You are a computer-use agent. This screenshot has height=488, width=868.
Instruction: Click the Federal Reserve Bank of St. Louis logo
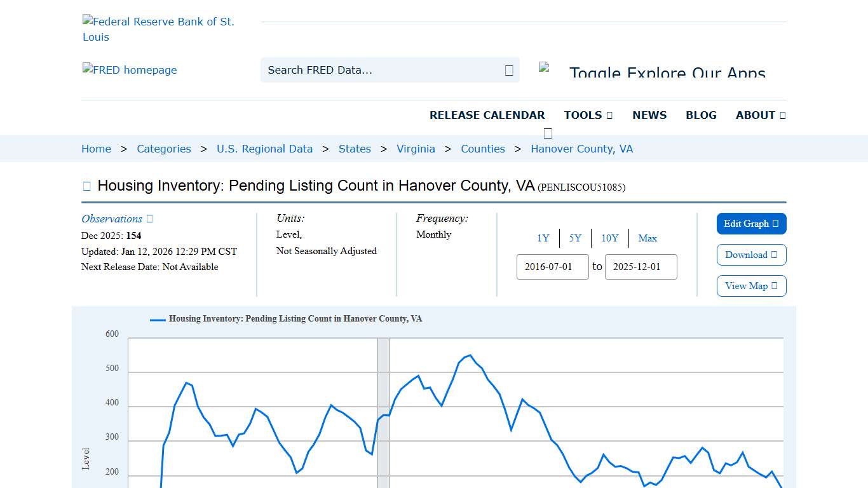tap(158, 29)
